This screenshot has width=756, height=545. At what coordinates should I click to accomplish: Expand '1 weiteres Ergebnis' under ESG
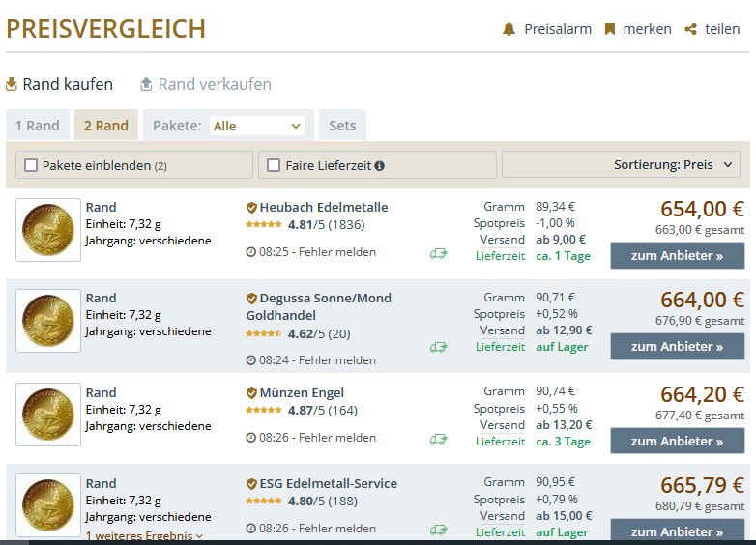click(x=144, y=535)
